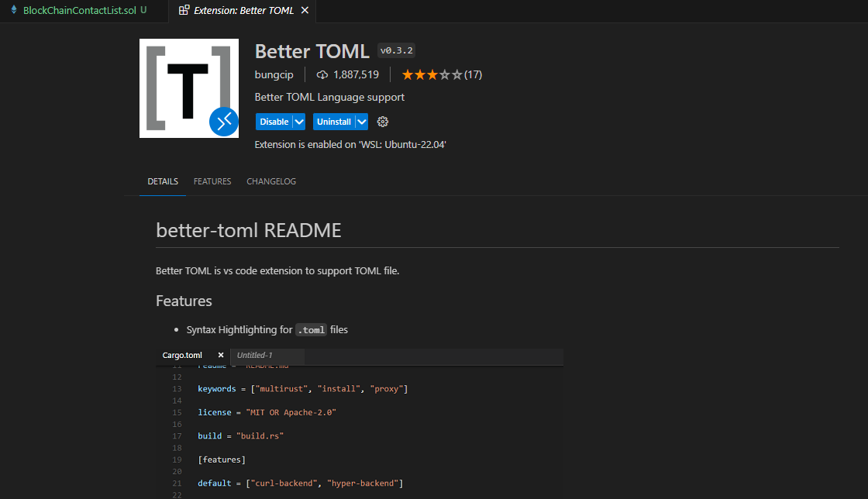The image size is (868, 499).
Task: Click the large Better TOML logo
Action: point(188,88)
